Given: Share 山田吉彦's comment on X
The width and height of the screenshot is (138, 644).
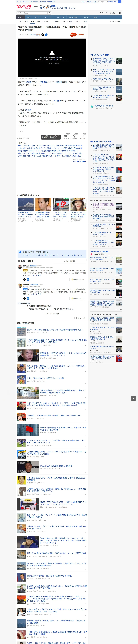Looking at the screenshot, I should pos(24,279).
